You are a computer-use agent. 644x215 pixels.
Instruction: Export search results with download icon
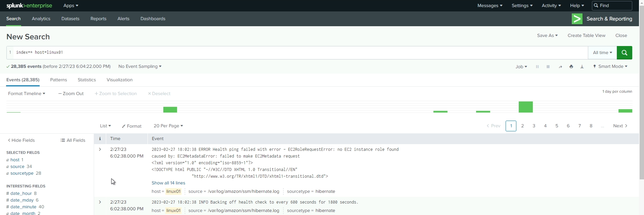tap(582, 67)
